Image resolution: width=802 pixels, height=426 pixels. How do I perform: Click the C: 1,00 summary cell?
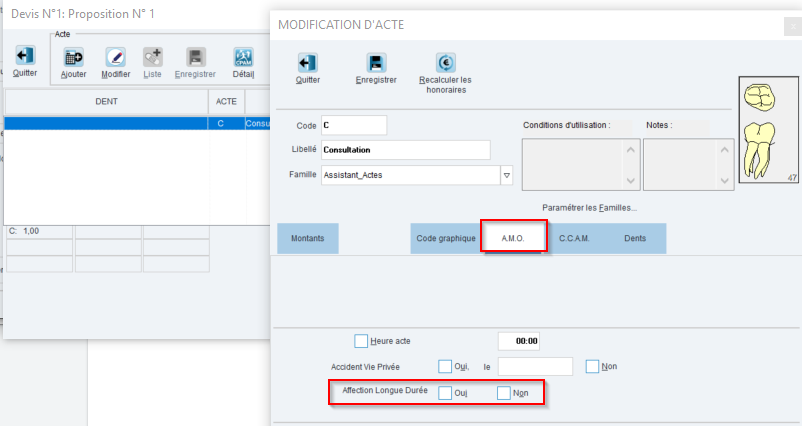(x=39, y=231)
